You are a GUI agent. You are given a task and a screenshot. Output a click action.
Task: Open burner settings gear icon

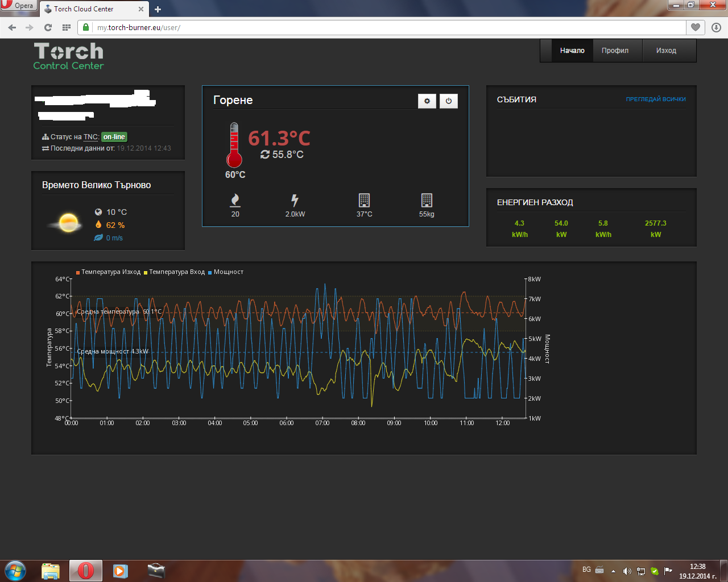[427, 101]
